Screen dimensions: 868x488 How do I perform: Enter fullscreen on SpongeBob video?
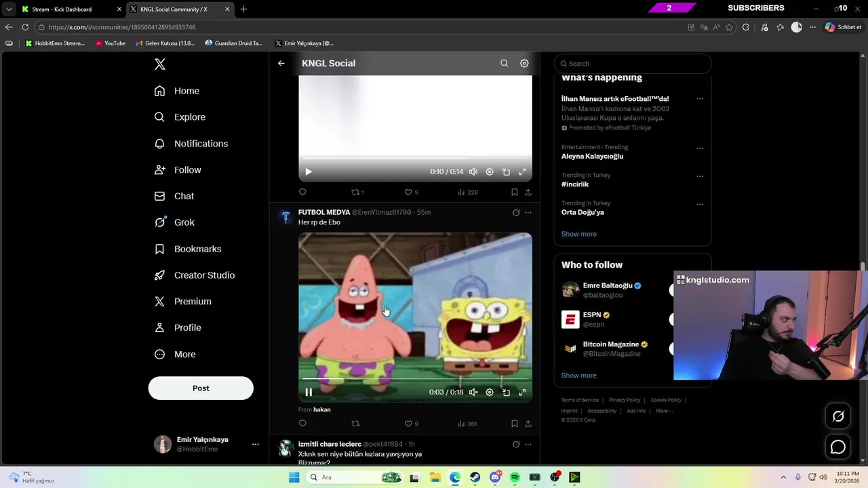click(522, 392)
